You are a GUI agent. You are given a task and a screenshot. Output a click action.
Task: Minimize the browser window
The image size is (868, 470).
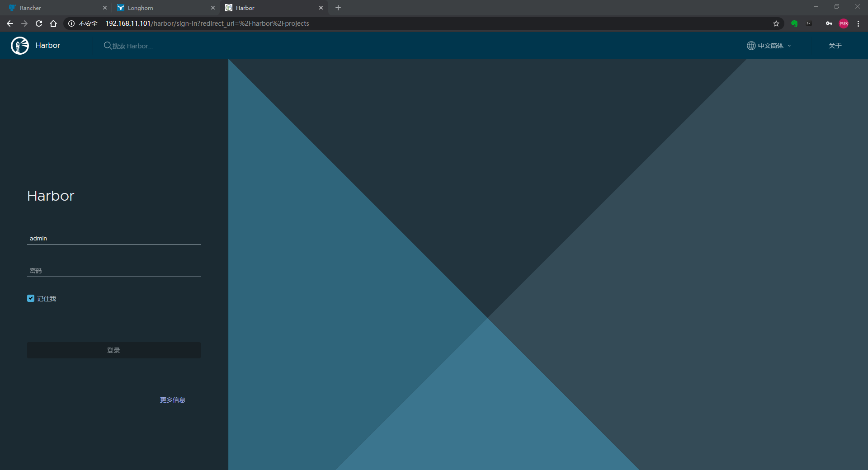(816, 7)
